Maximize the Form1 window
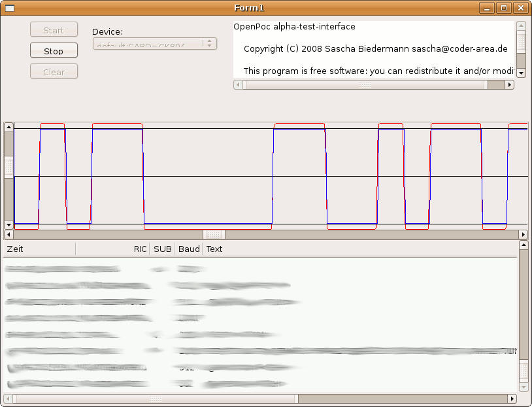532x407 pixels. point(503,8)
